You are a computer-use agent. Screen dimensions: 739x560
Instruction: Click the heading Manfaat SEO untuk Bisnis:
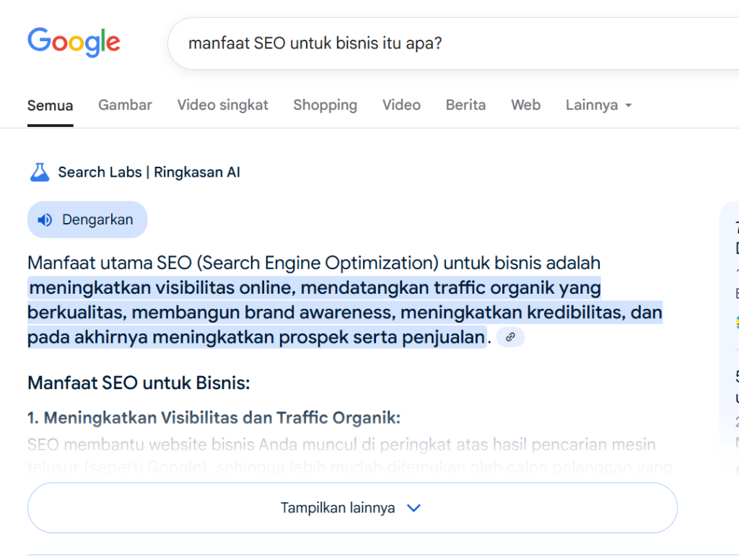139,382
